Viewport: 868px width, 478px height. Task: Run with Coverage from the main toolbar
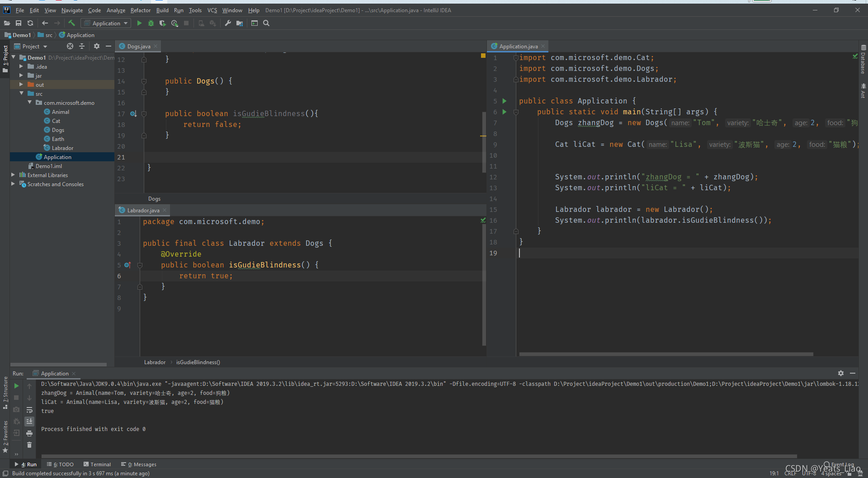163,23
